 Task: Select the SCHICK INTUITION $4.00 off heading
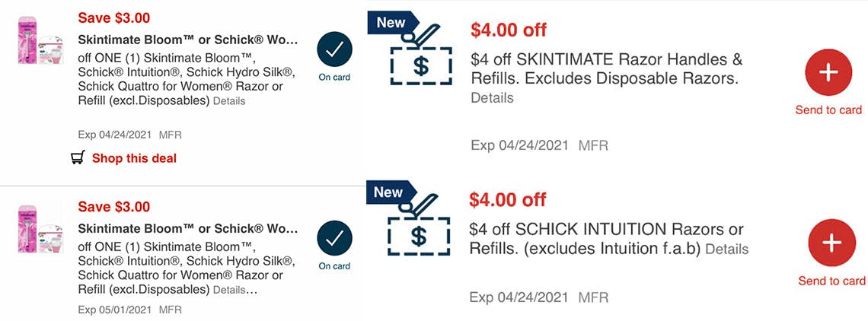pos(508,200)
